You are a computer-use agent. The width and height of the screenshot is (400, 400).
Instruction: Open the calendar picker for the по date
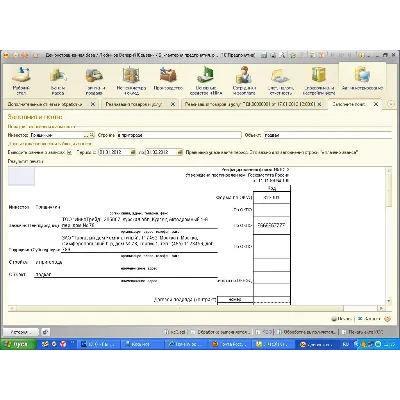[180, 152]
